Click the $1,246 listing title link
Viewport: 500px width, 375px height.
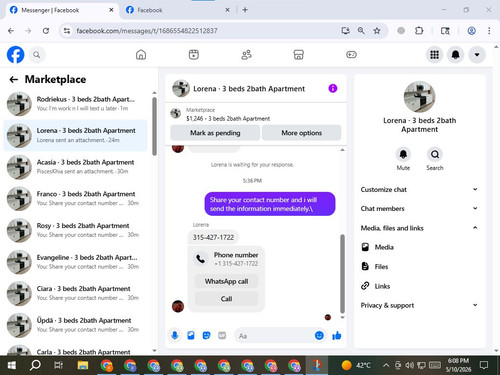228,119
